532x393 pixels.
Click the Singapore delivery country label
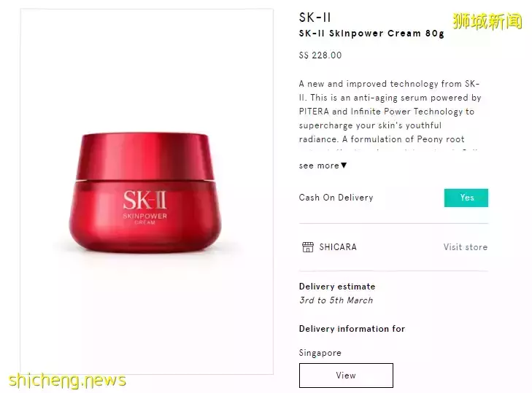click(x=320, y=353)
